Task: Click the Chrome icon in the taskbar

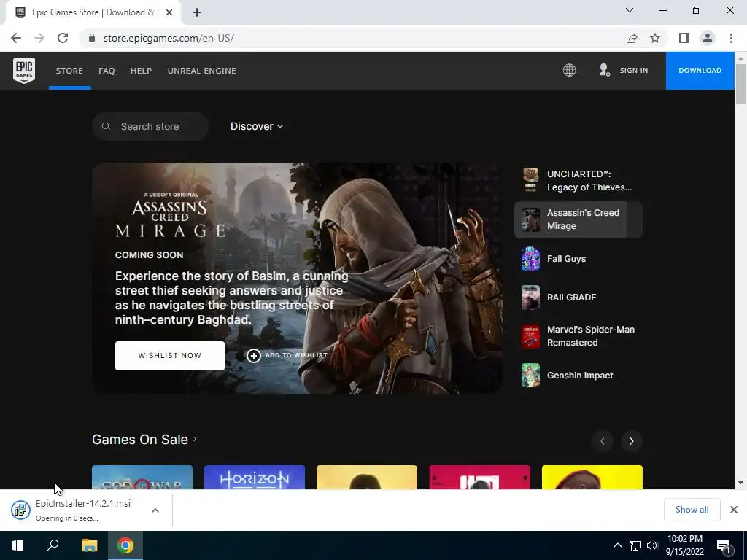Action: point(125,545)
